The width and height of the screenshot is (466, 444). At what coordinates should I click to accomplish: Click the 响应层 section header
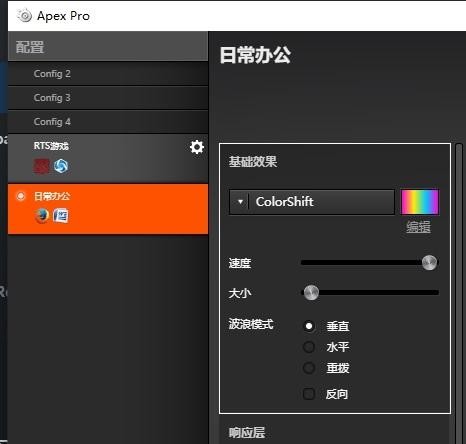(x=247, y=433)
